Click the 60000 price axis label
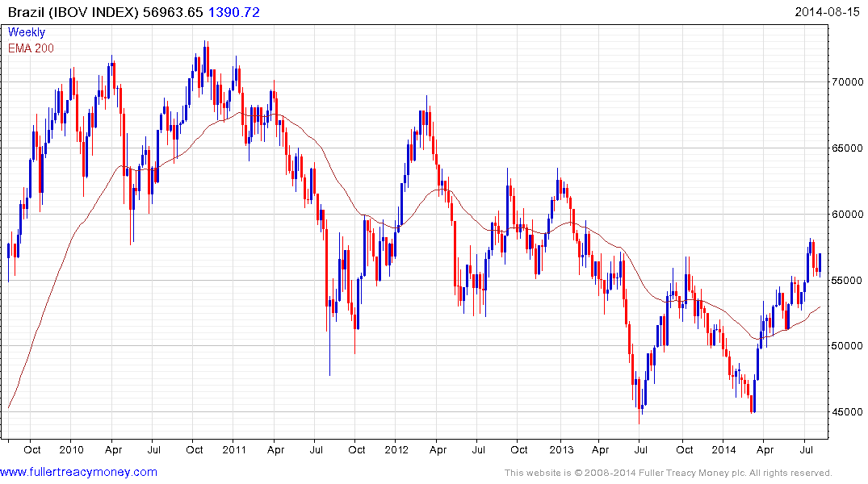The height and width of the screenshot is (484, 868). [848, 214]
